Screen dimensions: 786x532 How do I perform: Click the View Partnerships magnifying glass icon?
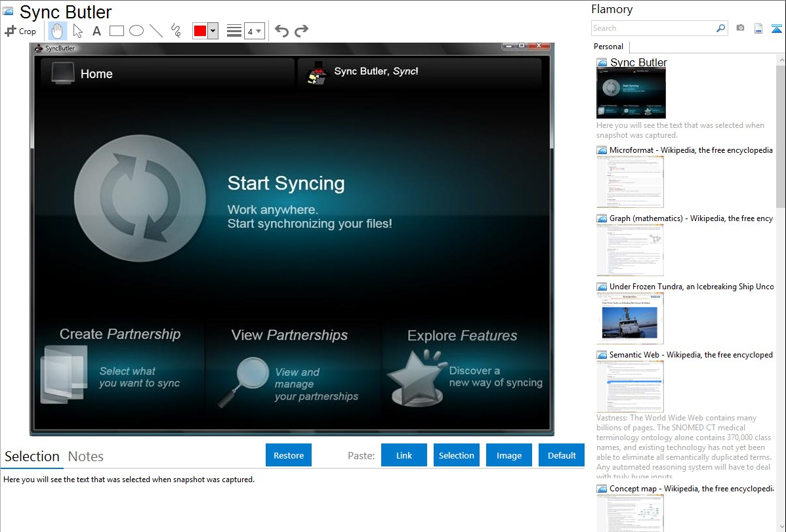(243, 381)
